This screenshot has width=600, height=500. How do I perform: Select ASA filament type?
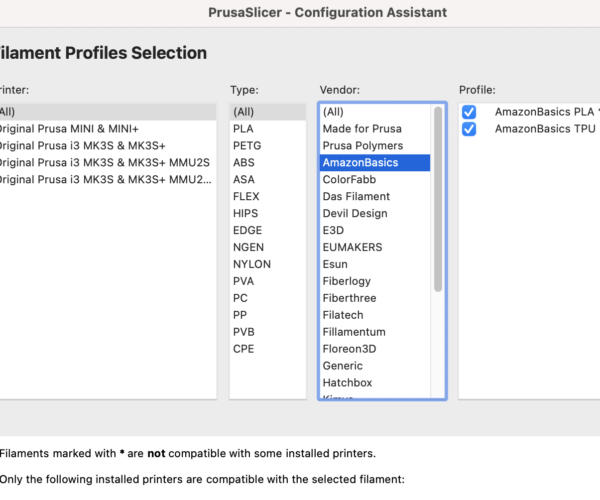pos(267,179)
